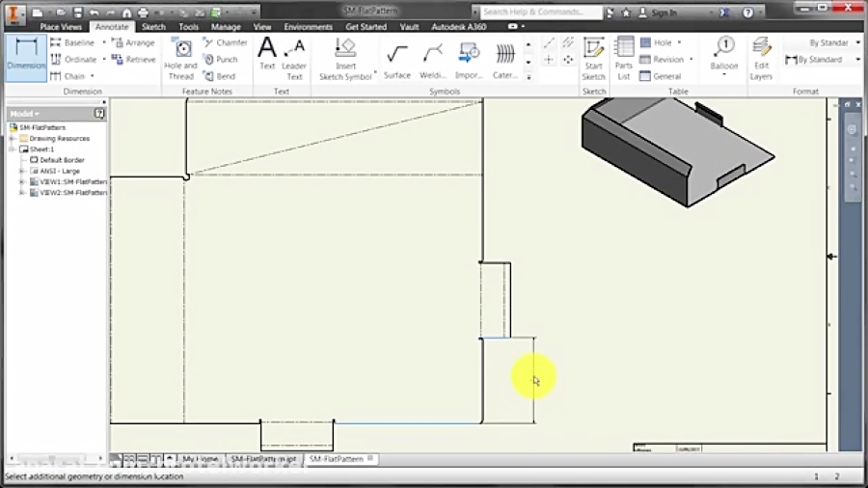Open the Manage ribbon tab

point(226,27)
